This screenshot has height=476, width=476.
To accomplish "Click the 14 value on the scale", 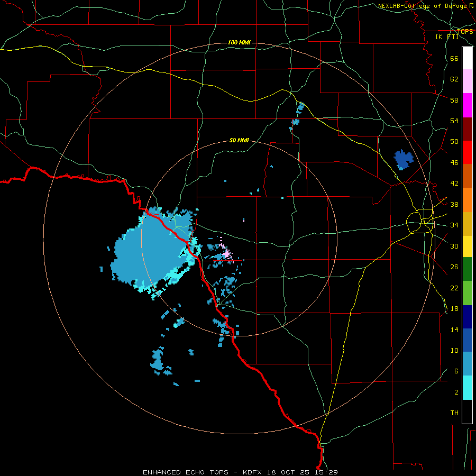I will tap(454, 329).
